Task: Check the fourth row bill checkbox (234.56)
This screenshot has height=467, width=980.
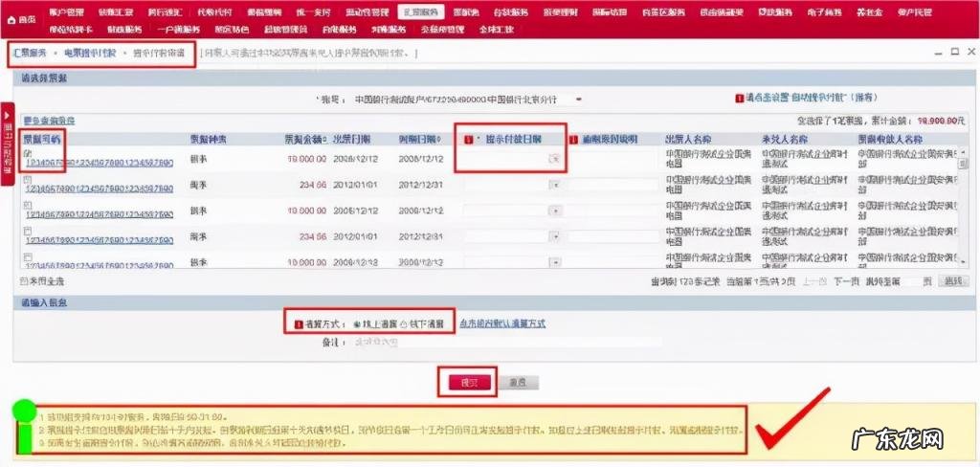Action: [x=27, y=232]
